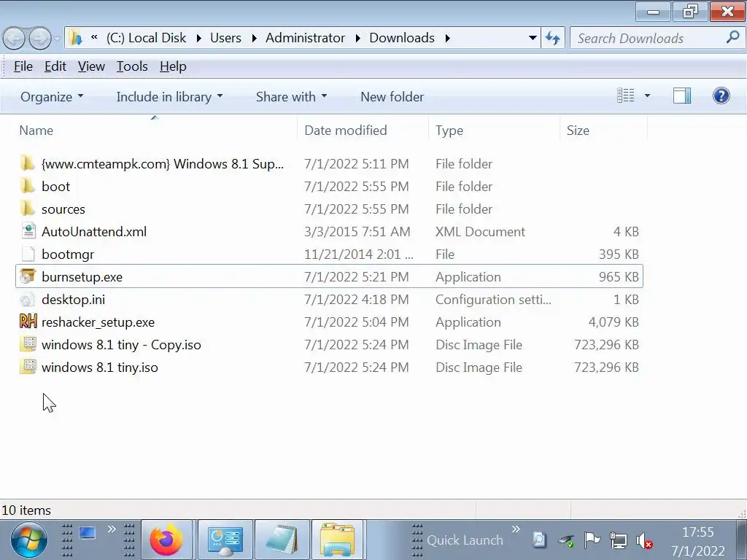The height and width of the screenshot is (560, 747).
Task: Select the windows 8.1 tiny.iso icon
Action: pos(28,367)
